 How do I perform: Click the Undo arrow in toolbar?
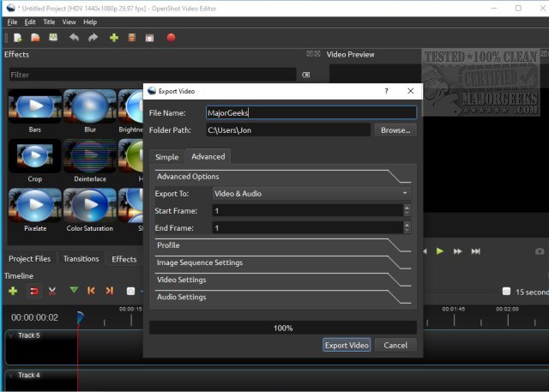pyautogui.click(x=74, y=38)
